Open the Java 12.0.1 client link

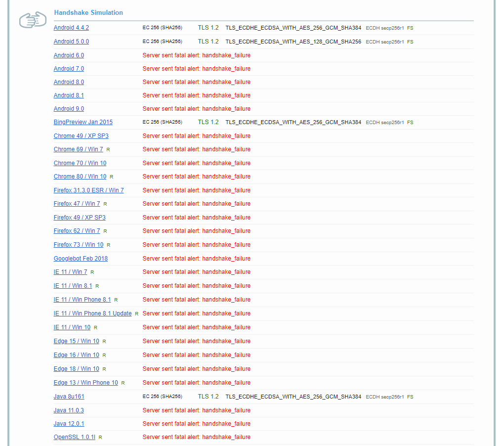coord(69,424)
